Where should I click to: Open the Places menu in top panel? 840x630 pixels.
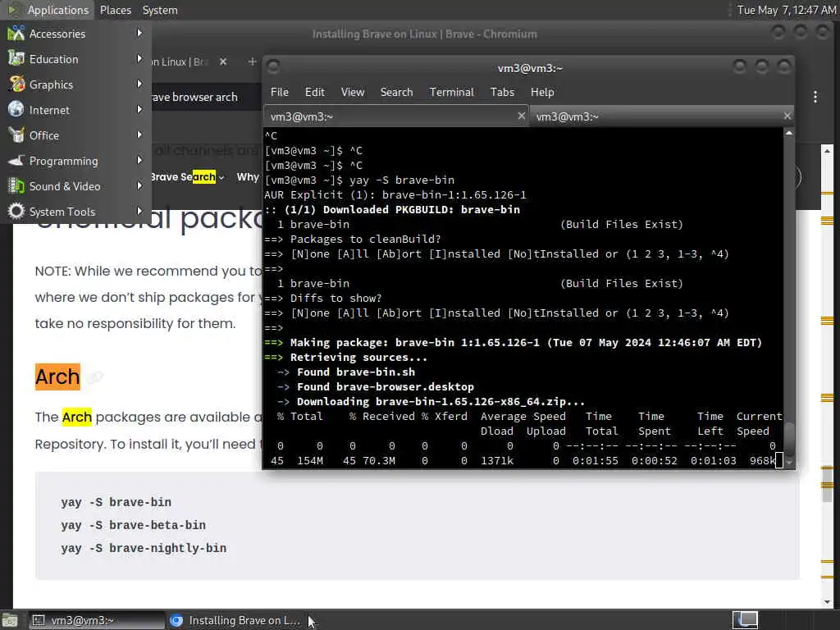(115, 10)
